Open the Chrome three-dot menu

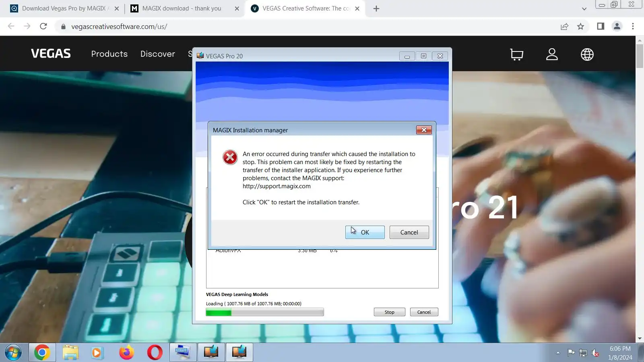633,27
